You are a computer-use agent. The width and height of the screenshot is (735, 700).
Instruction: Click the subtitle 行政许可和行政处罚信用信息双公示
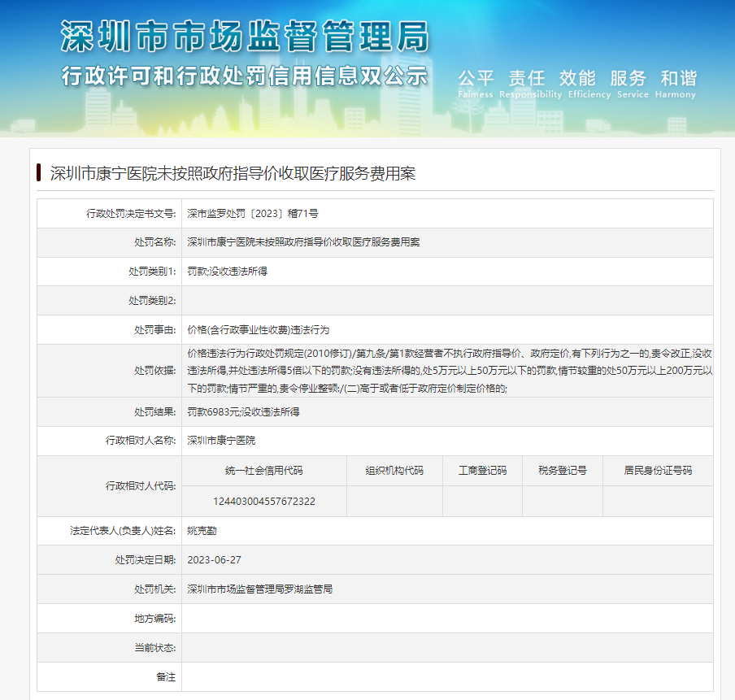[245, 76]
